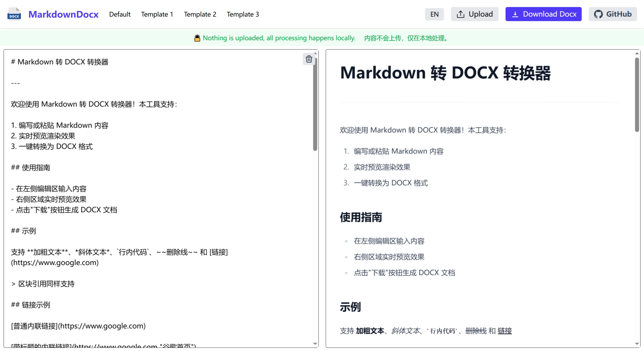Click the strikethrough '删除线' in preview
The height and width of the screenshot is (351, 644).
coord(476,331)
